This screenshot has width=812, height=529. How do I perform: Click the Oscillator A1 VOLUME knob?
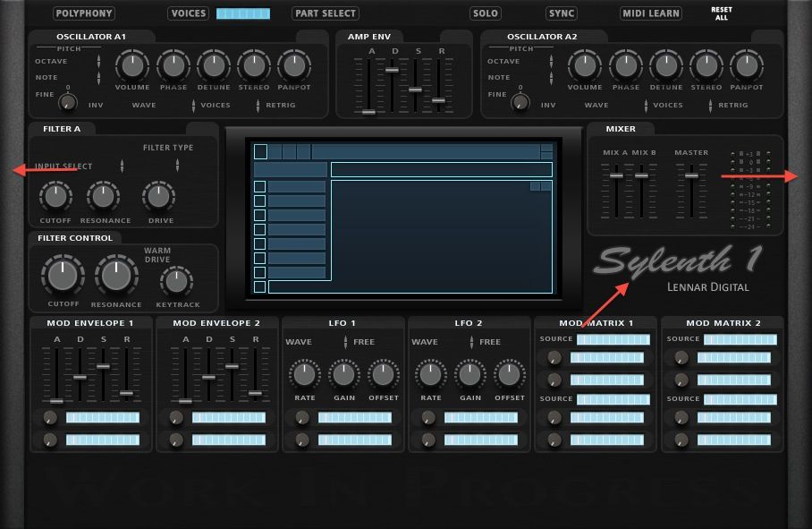tap(132, 65)
